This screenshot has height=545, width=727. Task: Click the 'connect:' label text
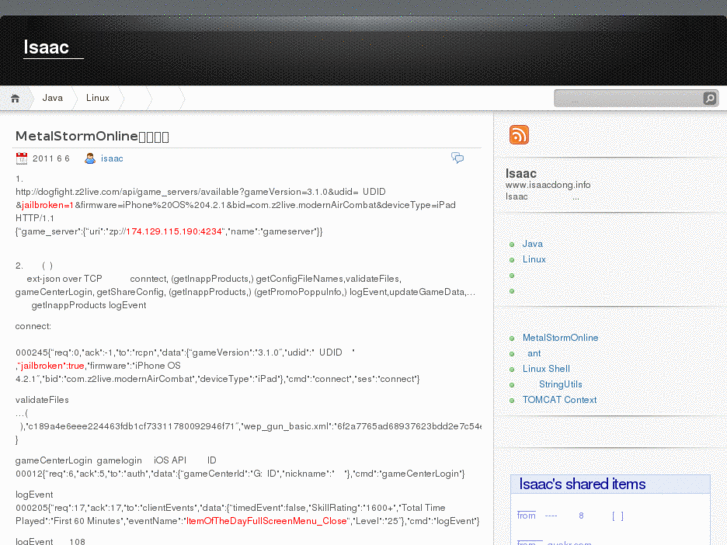33,326
